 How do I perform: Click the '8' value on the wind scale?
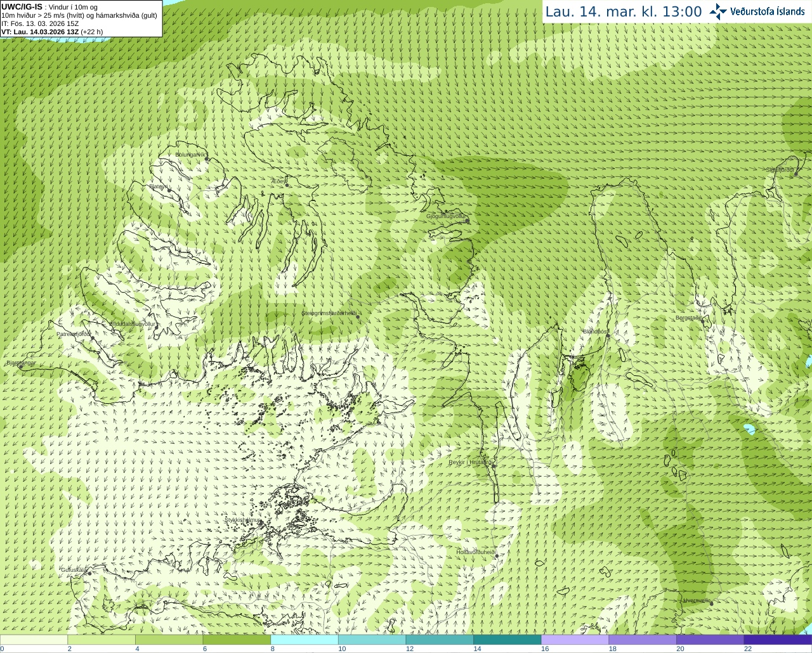[x=273, y=649]
